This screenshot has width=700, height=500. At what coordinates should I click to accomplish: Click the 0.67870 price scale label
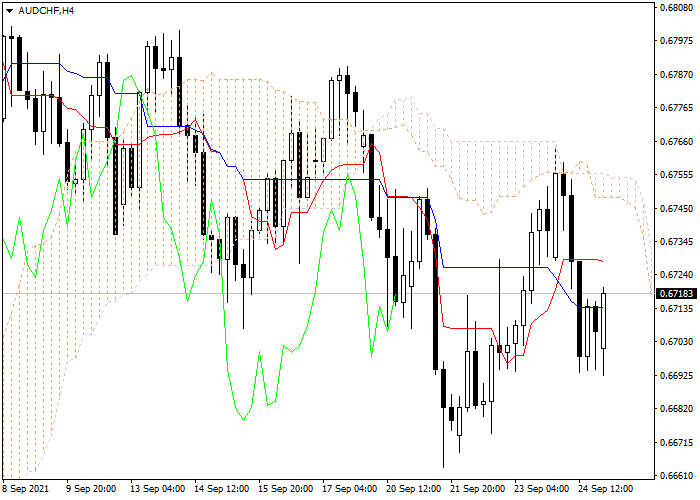(677, 75)
